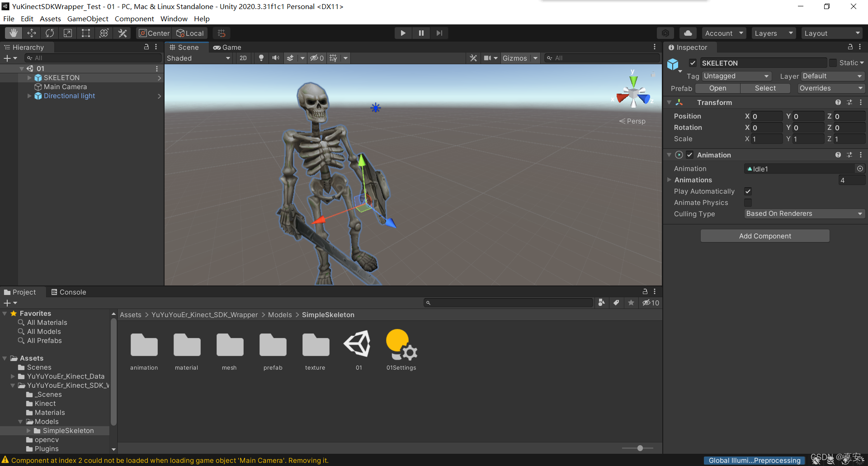Toggle the Static checkbox
This screenshot has height=466, width=868.
click(x=833, y=63)
